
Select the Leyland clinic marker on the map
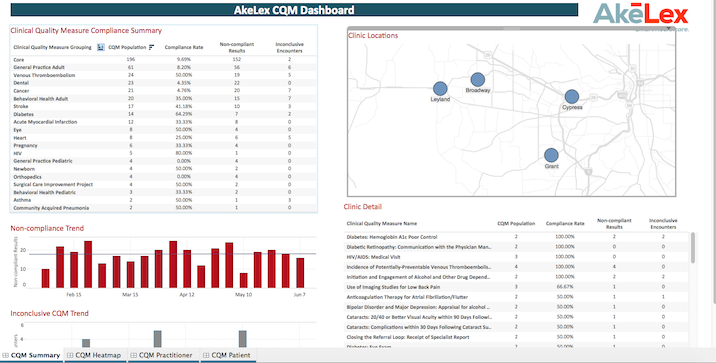pos(440,89)
